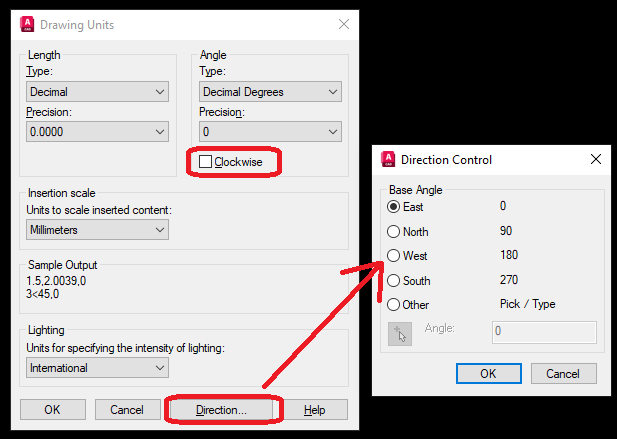Select East base angle radio button
The height and width of the screenshot is (439, 617).
pos(393,207)
